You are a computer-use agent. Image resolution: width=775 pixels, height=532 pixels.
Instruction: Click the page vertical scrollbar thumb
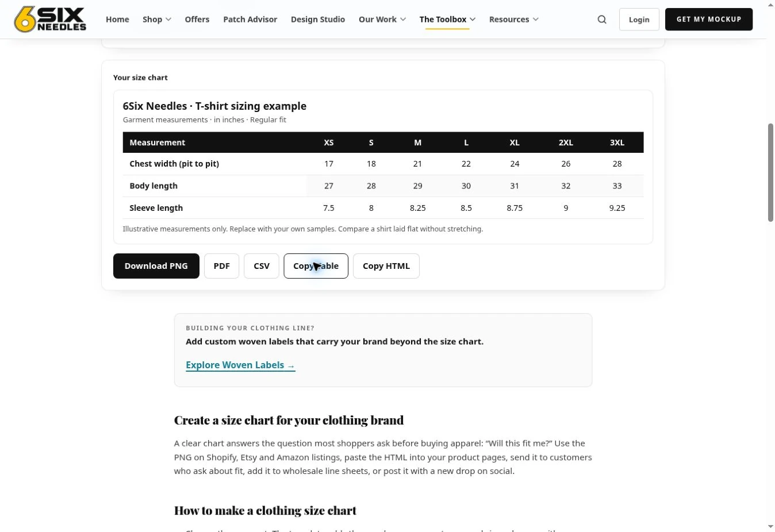[x=770, y=172]
